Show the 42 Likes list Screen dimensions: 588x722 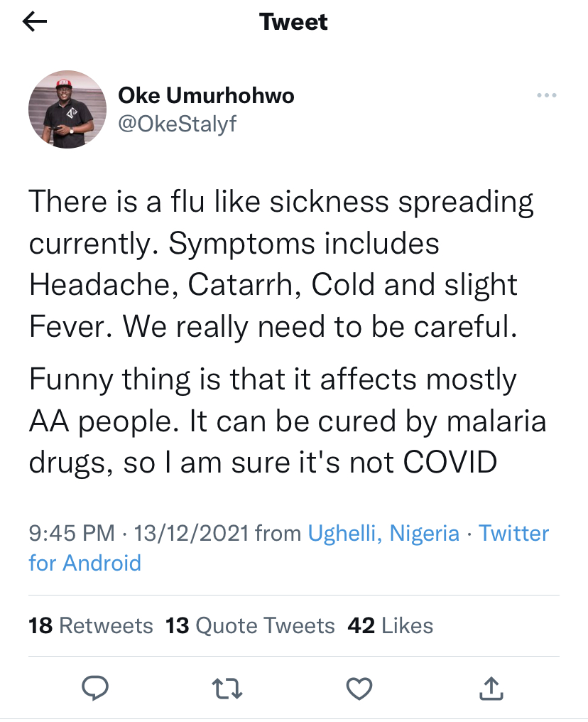[390, 625]
